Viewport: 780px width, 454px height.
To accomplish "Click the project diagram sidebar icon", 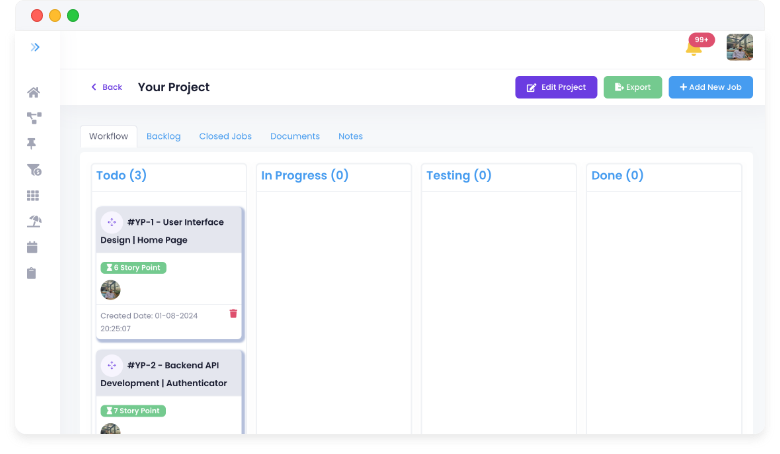I will click(33, 118).
